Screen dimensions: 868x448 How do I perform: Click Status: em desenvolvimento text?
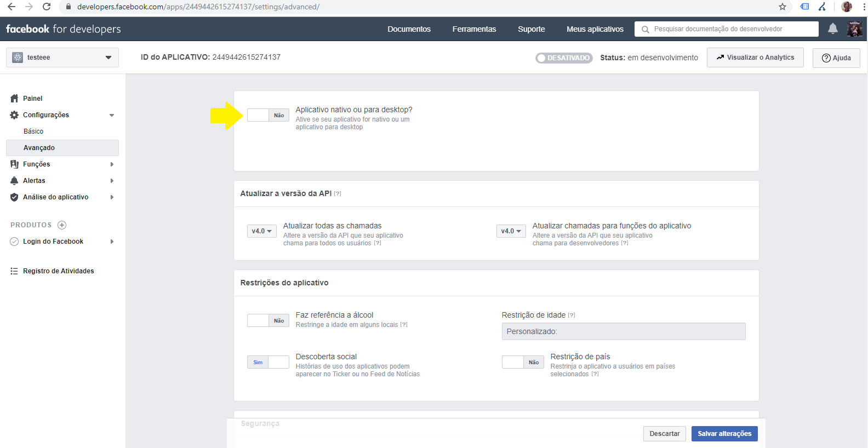(x=649, y=58)
